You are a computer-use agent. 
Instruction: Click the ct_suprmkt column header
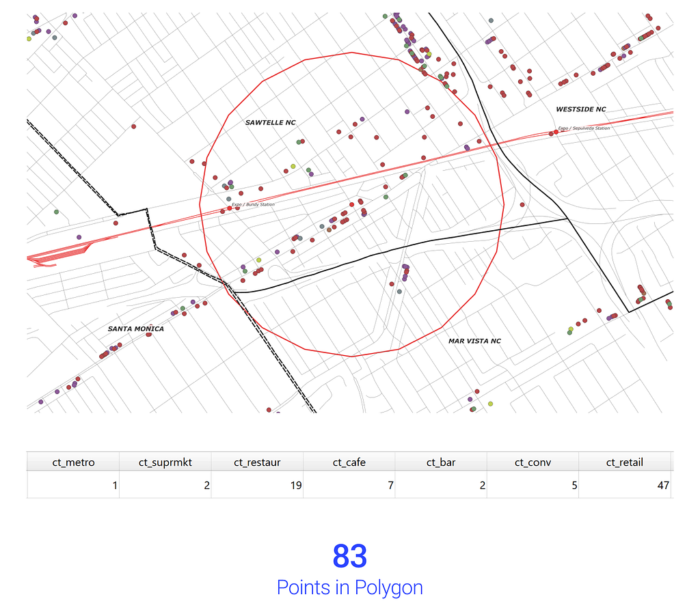165,462
